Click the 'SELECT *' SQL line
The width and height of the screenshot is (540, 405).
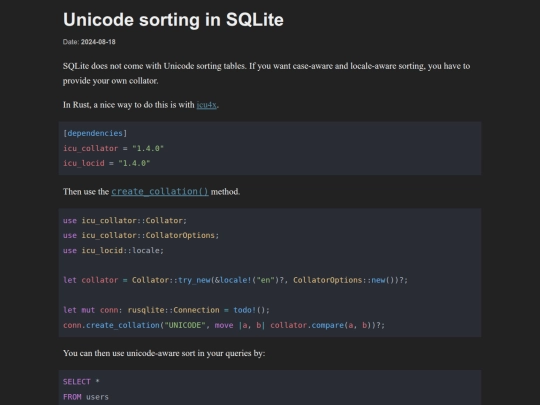tap(81, 382)
